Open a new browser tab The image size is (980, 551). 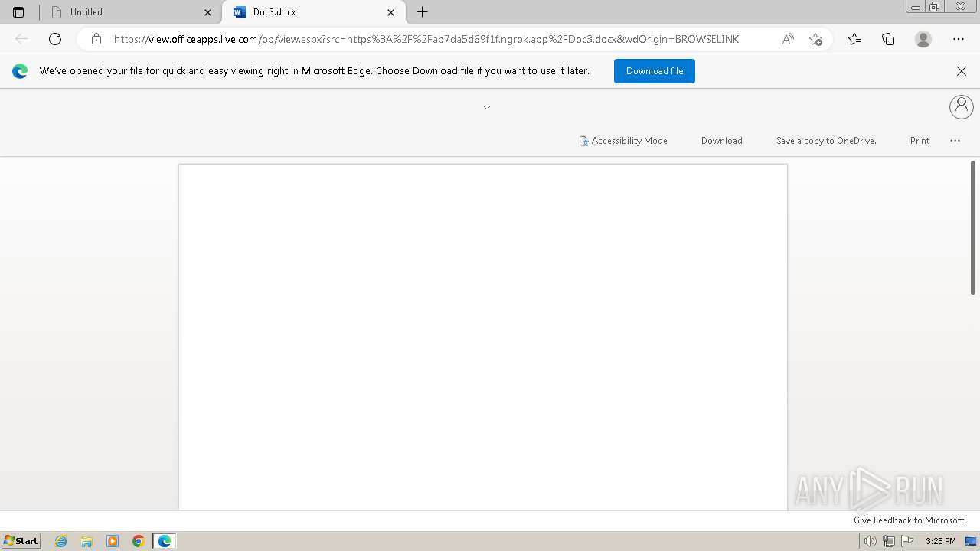pos(422,12)
